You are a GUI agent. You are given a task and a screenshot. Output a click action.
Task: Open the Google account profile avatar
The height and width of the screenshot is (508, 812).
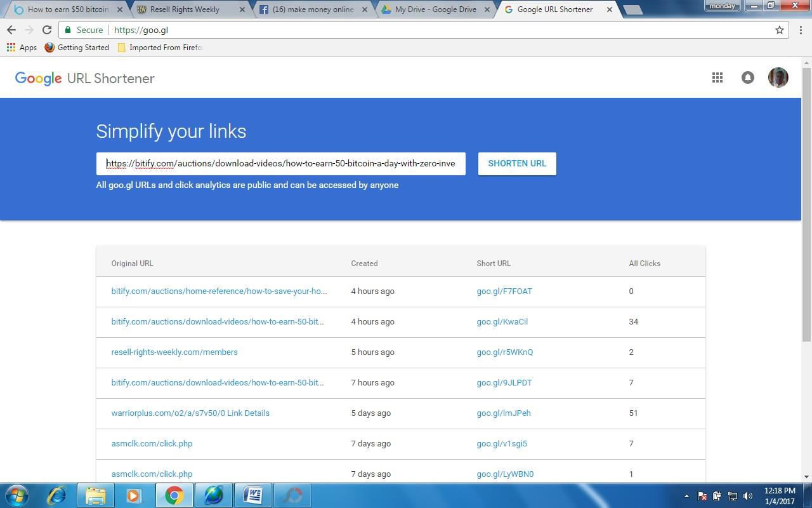(x=778, y=77)
